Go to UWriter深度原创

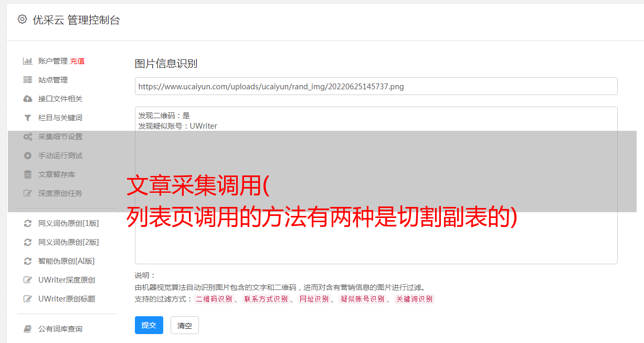coord(67,280)
